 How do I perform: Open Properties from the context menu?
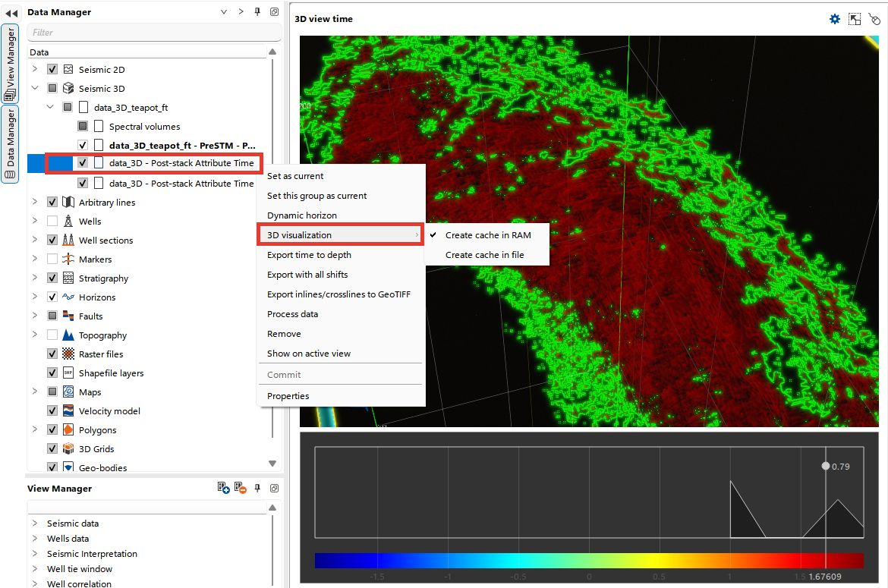288,396
